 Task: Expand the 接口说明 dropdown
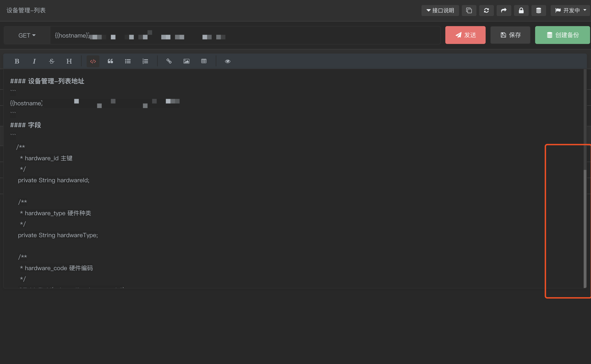point(440,10)
